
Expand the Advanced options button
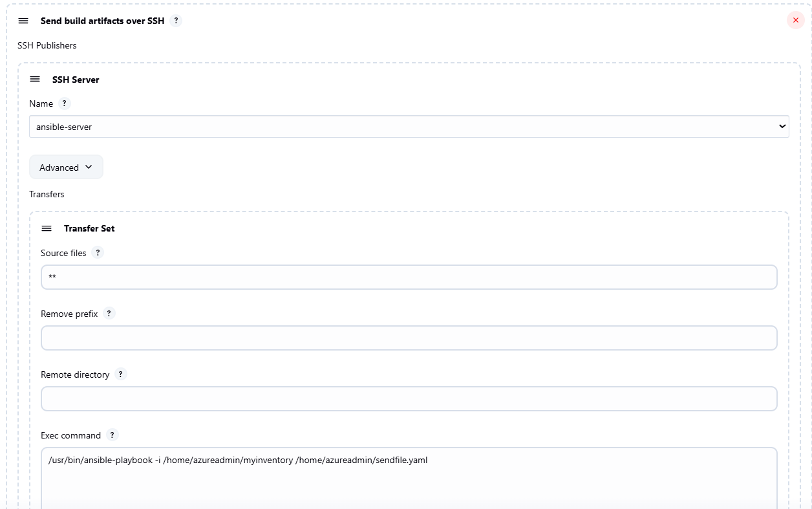point(66,168)
